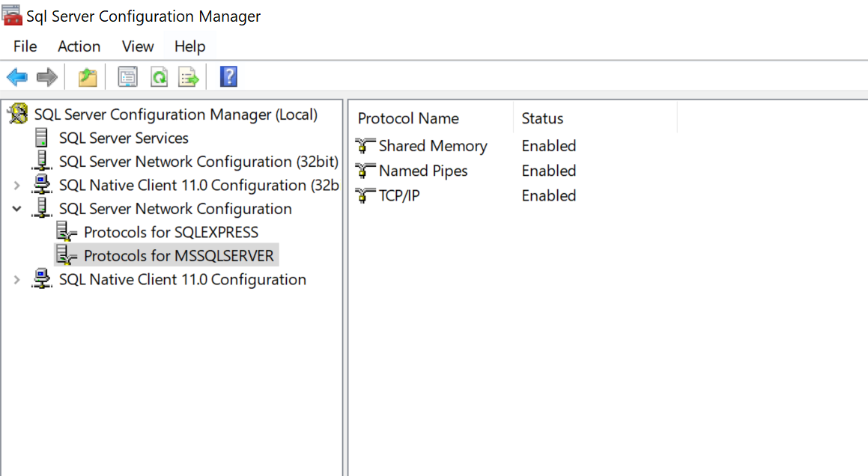The width and height of the screenshot is (868, 476).
Task: Select Protocols for SQLEXPRESS
Action: (x=171, y=232)
